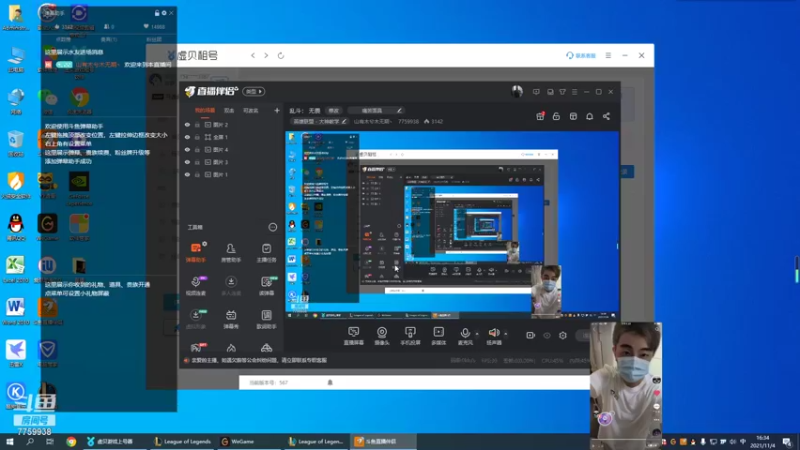
Task: Click the user avatar in the streaming app
Action: coord(517,91)
